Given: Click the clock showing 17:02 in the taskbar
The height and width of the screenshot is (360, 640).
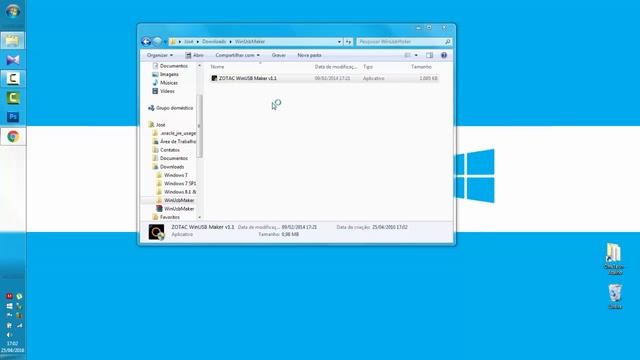Looking at the screenshot, I should click(x=12, y=343).
